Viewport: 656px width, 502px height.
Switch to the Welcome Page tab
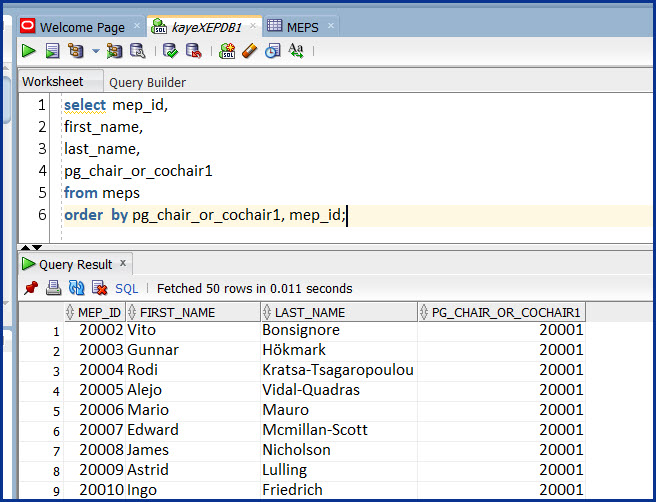(82, 27)
